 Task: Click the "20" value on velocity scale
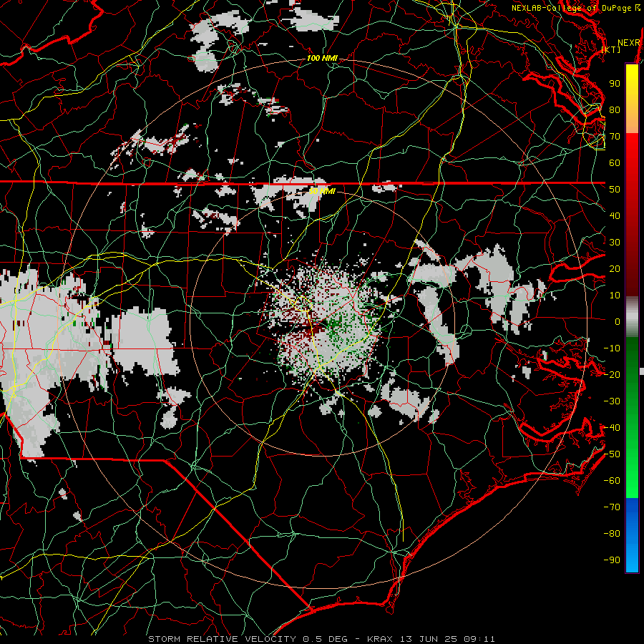[615, 269]
